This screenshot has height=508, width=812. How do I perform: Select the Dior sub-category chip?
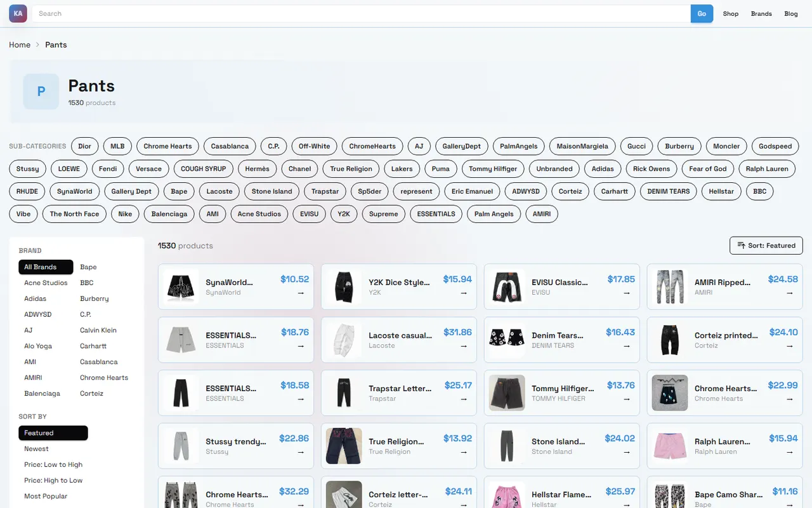coord(85,146)
